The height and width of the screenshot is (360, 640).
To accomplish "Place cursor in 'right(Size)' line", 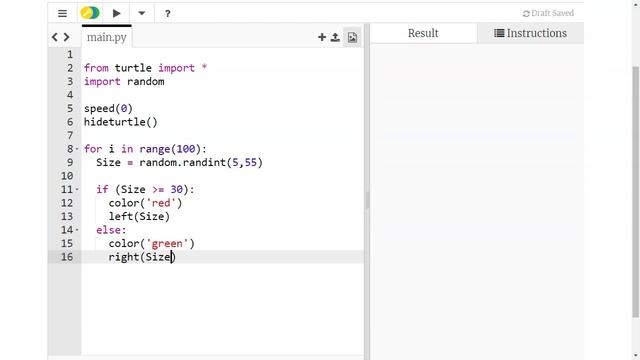I will point(142,257).
